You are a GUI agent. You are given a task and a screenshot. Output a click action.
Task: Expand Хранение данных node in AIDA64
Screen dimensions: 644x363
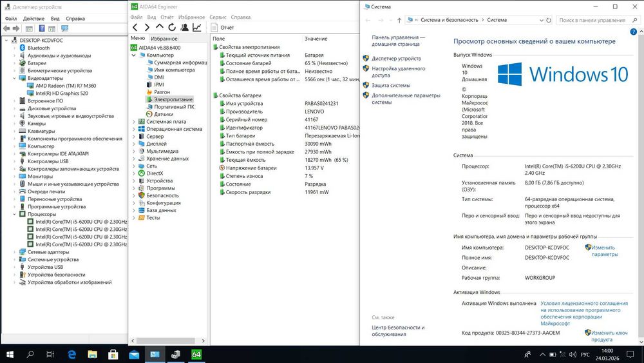point(133,159)
